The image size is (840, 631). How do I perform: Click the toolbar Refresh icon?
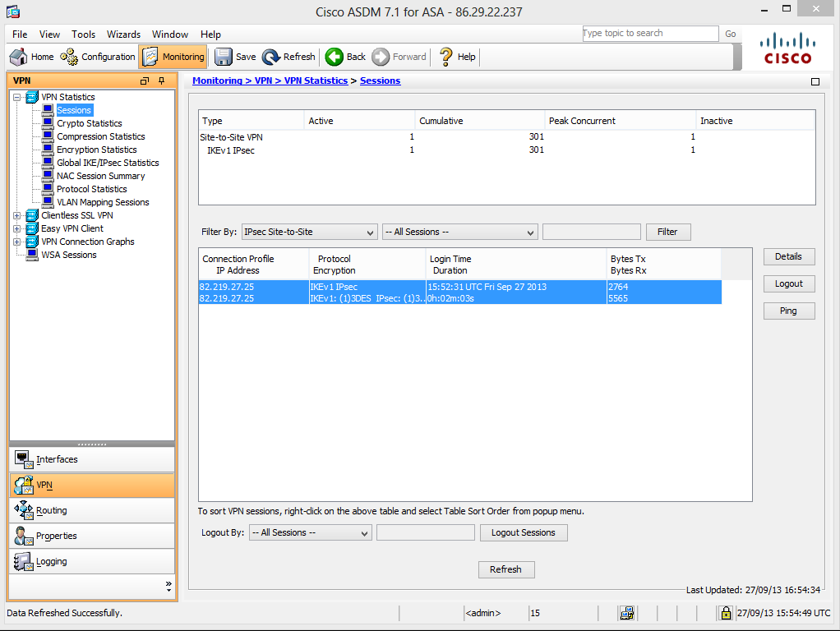pos(271,57)
